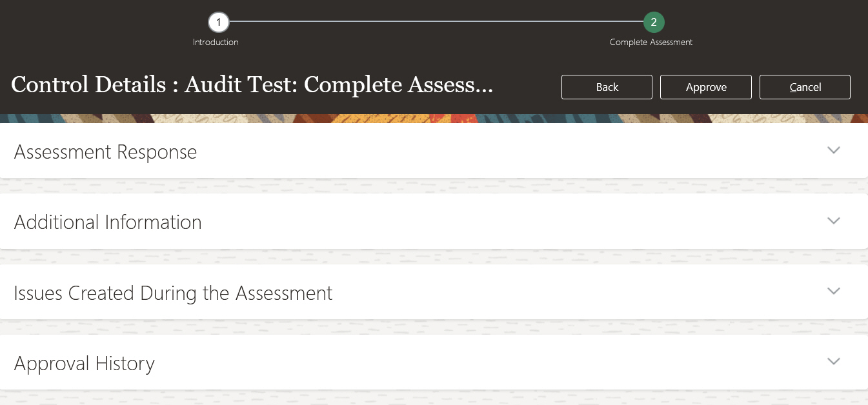Click the Assessment Response heading text
This screenshot has height=405, width=868.
105,152
